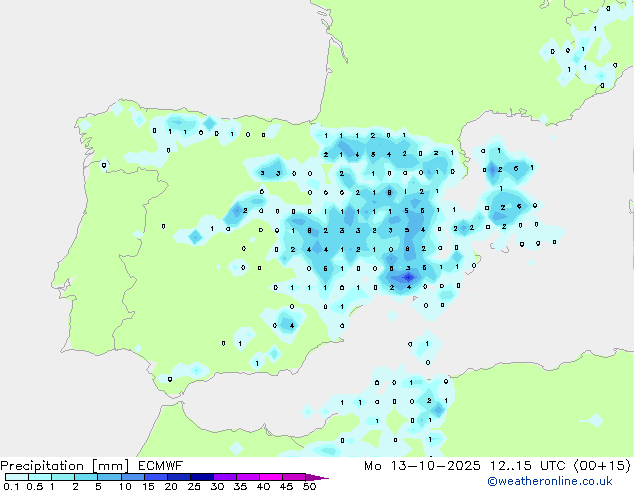Image resolution: width=634 pixels, height=490 pixels.
Task: Pick the 45–50 mm legend swatch
Action: click(294, 477)
